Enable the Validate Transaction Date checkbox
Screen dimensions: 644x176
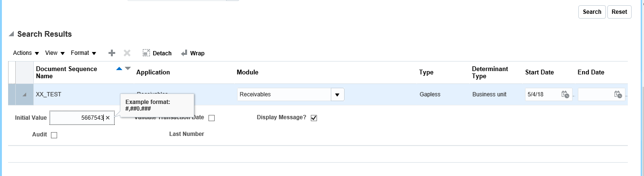tap(212, 118)
